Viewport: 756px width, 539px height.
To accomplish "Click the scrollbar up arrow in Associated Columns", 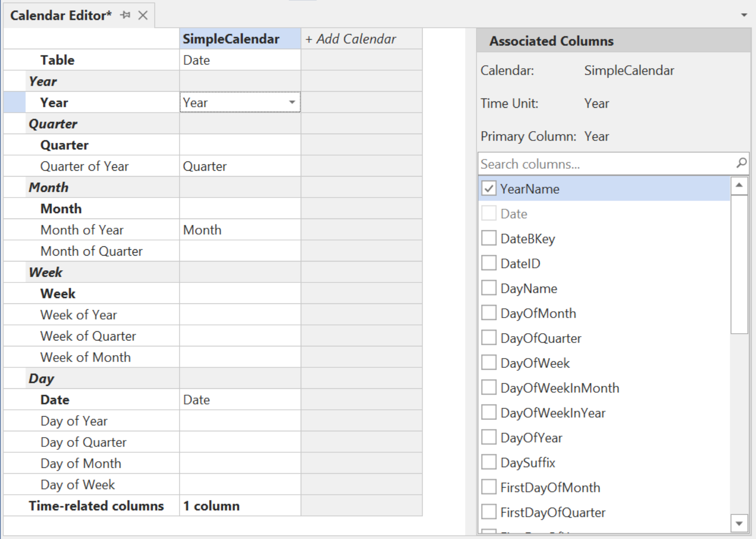I will coord(739,185).
